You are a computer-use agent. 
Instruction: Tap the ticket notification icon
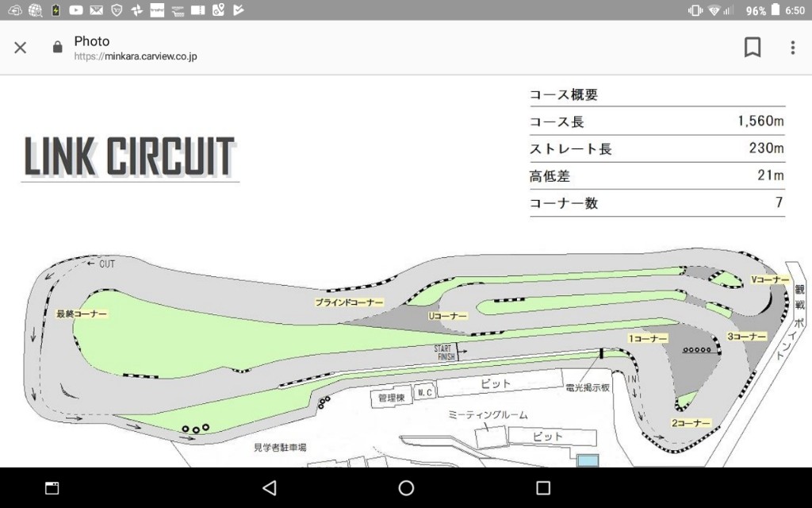197,10
